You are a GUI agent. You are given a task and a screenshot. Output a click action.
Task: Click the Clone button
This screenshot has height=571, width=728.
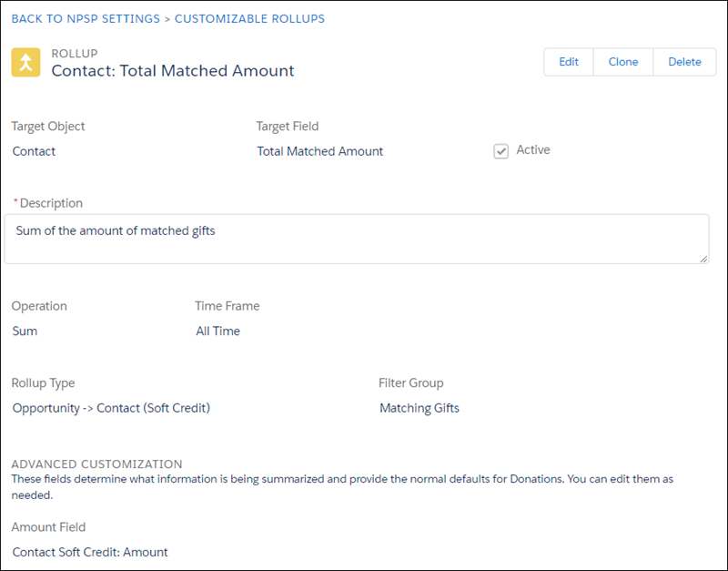click(623, 62)
